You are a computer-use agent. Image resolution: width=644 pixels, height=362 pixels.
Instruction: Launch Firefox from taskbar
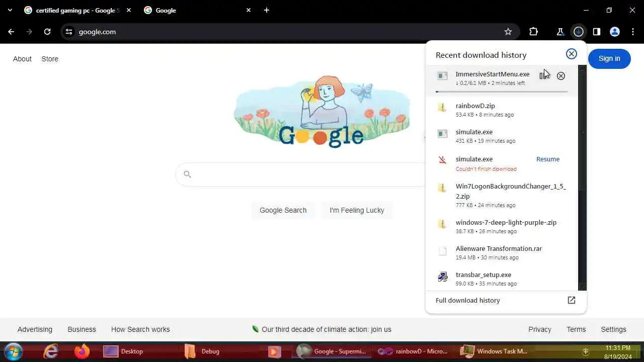82,351
